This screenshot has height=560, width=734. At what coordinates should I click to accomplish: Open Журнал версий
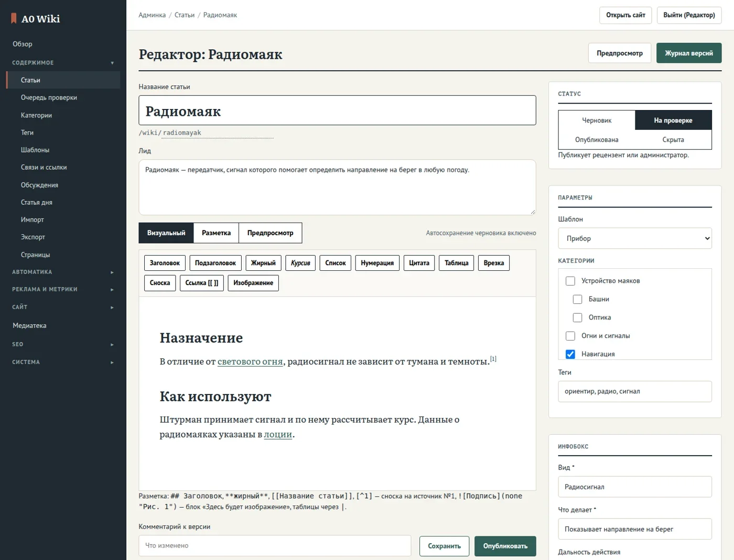pos(689,53)
